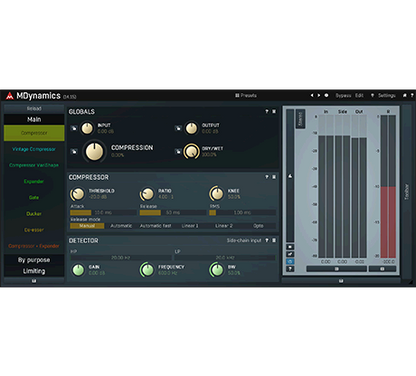Click the HP filter frequency slider
The height and width of the screenshot is (376, 416).
point(121,258)
